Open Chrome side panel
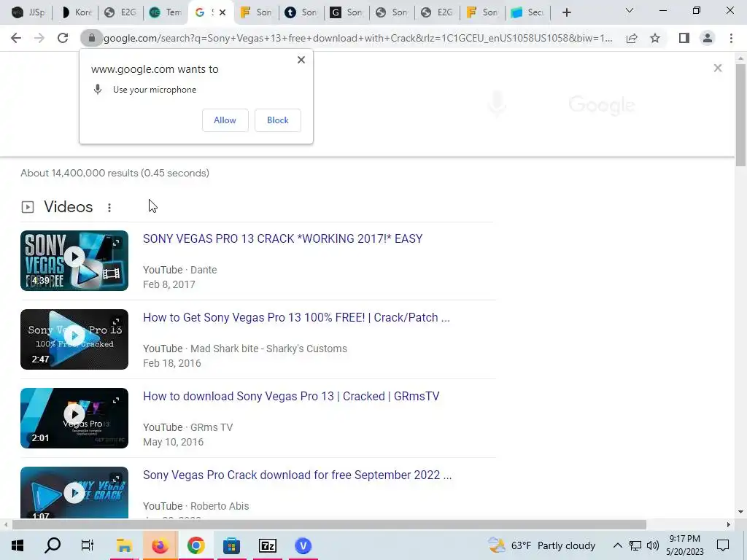Image resolution: width=747 pixels, height=560 pixels. (x=684, y=38)
